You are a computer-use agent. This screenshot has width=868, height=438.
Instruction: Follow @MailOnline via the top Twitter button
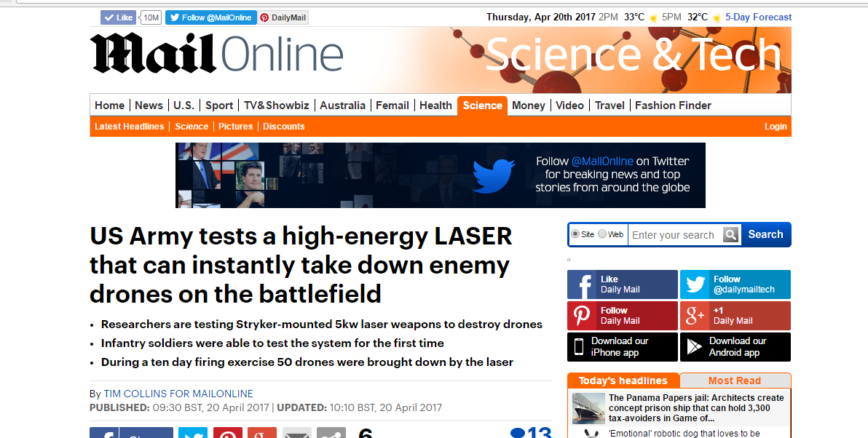click(x=211, y=17)
